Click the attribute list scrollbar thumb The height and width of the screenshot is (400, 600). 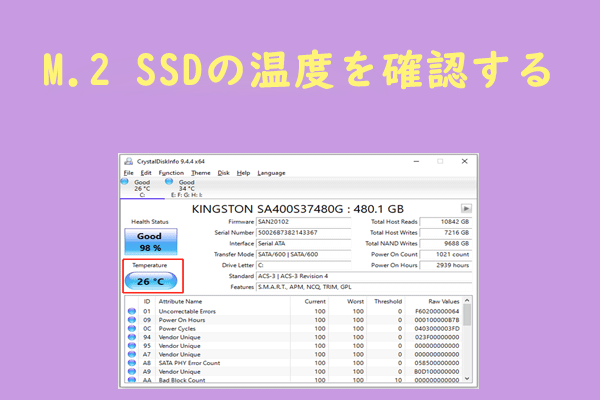coord(467,315)
